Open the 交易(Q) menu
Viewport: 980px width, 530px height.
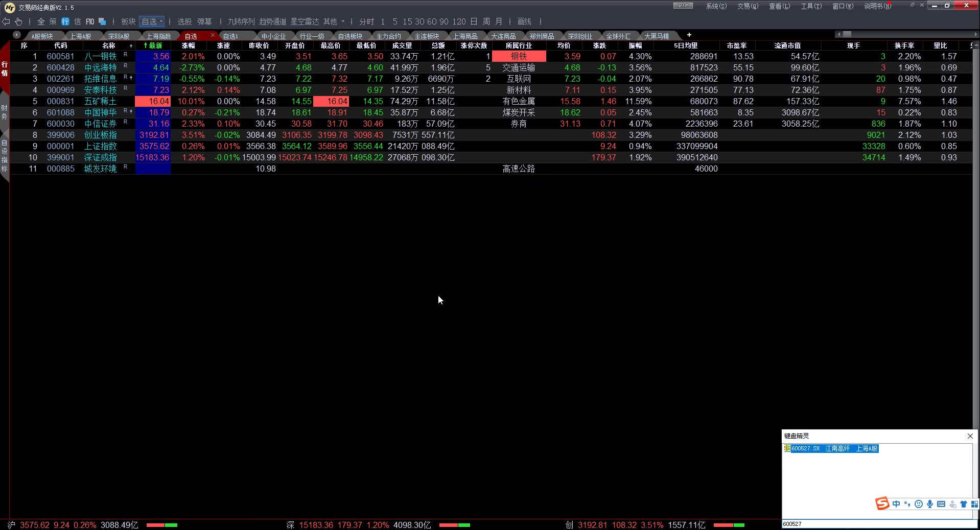(748, 6)
